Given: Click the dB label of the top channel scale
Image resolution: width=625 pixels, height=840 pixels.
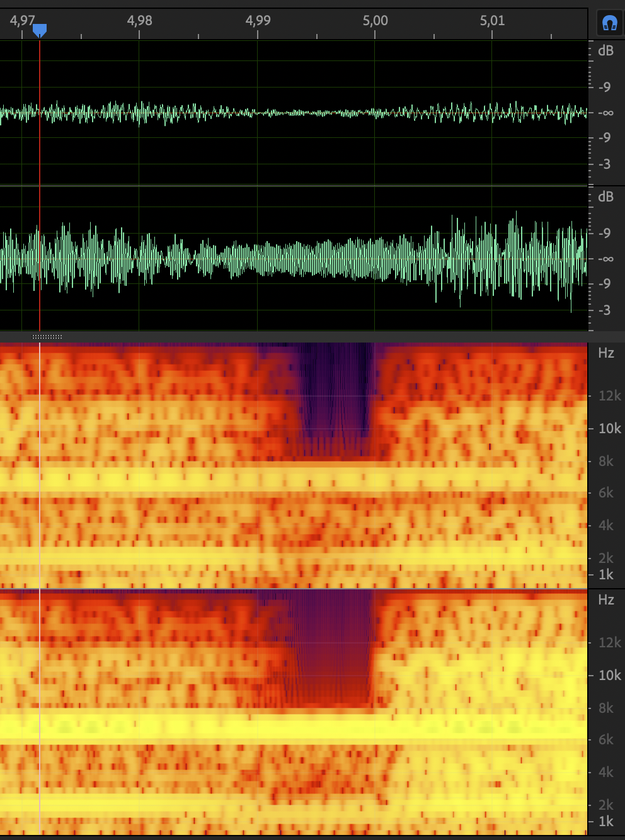Looking at the screenshot, I should [x=605, y=51].
